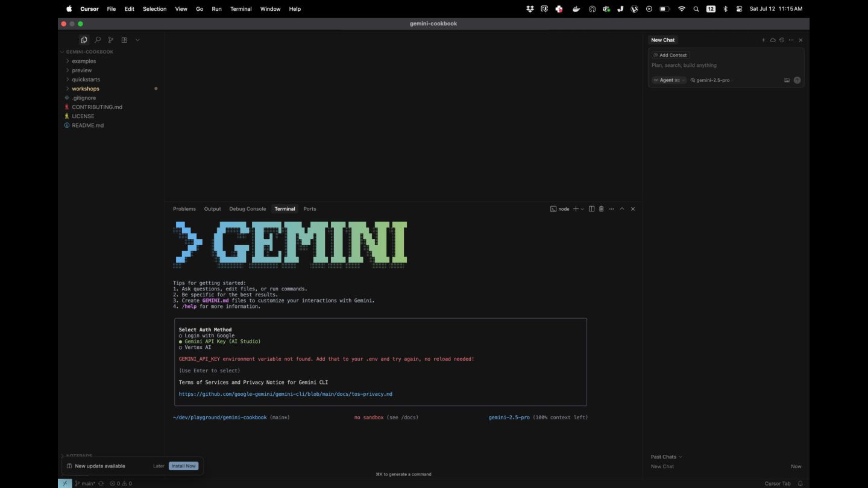Image resolution: width=868 pixels, height=488 pixels.
Task: Open the Selection menu
Action: click(154, 9)
